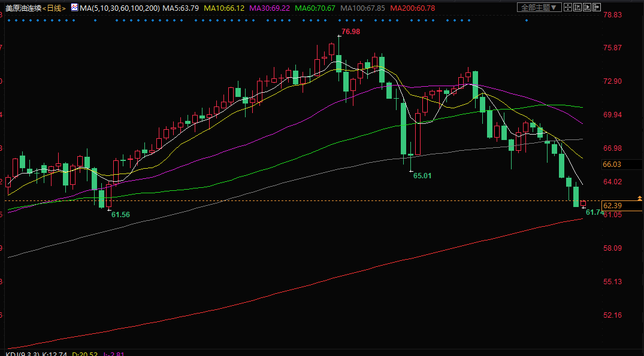Click the yellow MA10:66.12 legend
Image resolution: width=644 pixels, height=356 pixels.
(x=224, y=8)
